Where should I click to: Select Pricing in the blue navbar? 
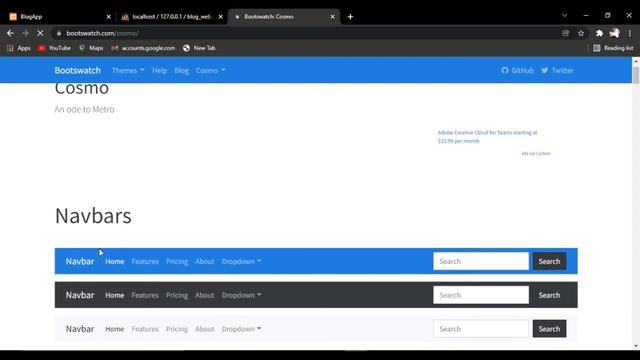point(177,261)
